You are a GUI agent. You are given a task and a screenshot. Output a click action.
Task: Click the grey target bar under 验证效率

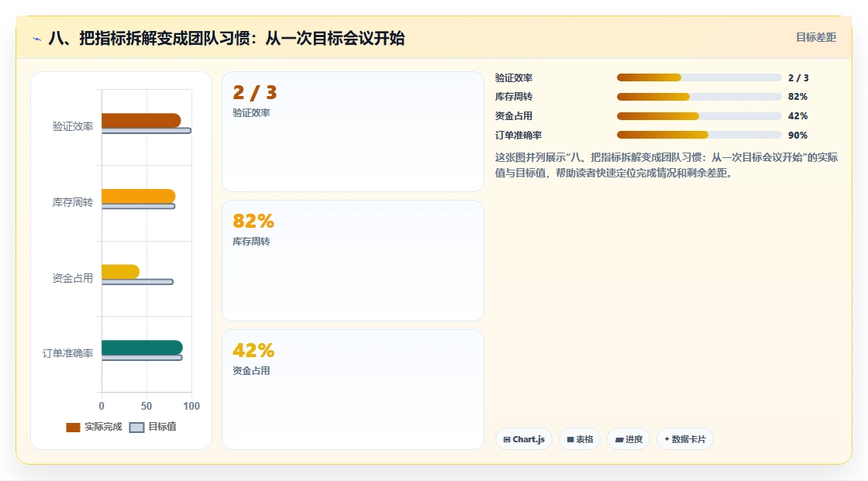point(146,131)
